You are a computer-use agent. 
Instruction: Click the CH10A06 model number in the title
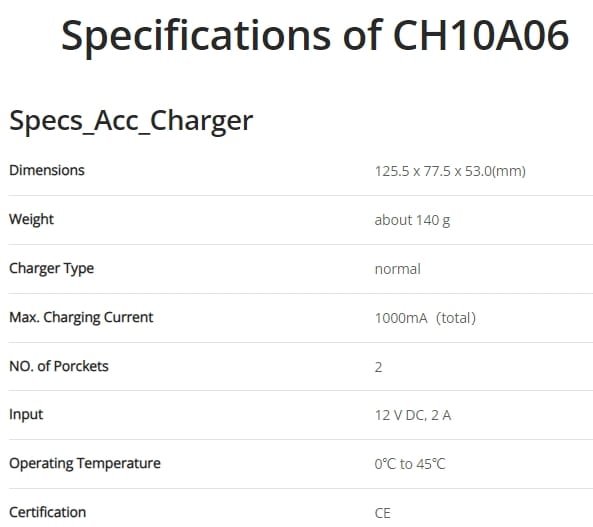[481, 36]
